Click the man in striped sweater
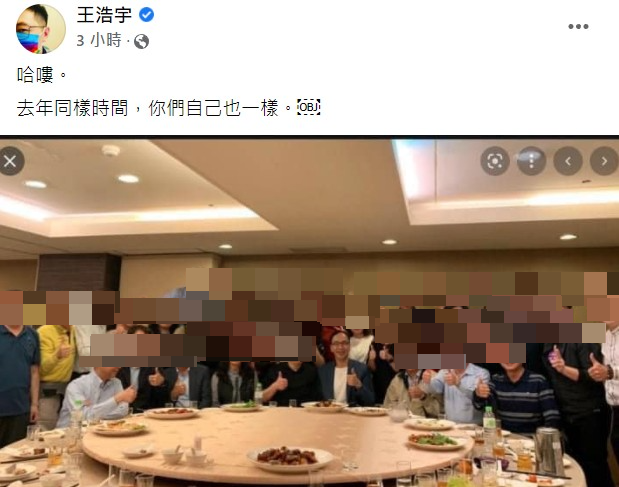The height and width of the screenshot is (487, 619). point(516,397)
